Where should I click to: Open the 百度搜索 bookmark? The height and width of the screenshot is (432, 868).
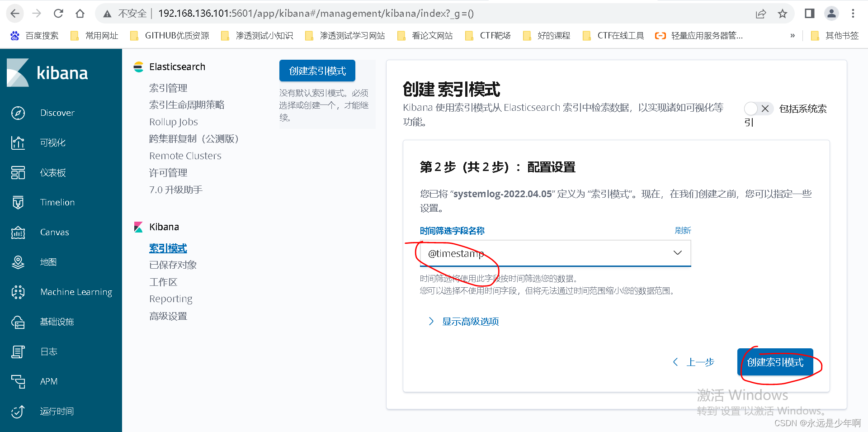click(34, 36)
